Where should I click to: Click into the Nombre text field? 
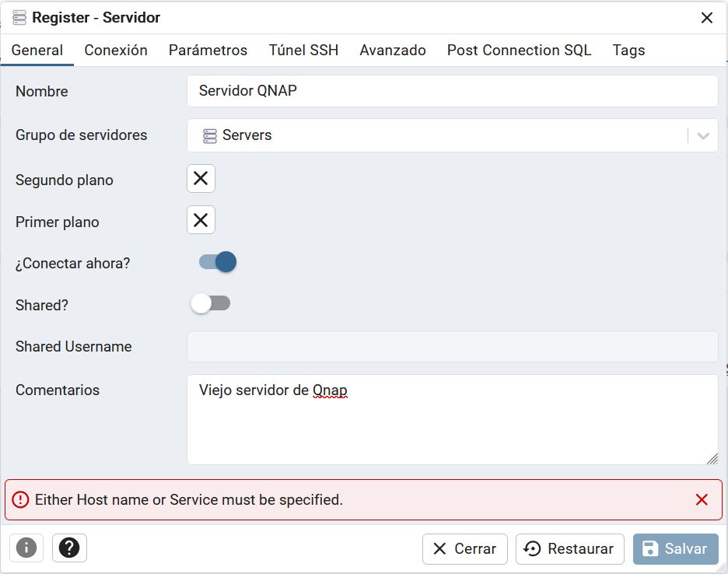[451, 91]
